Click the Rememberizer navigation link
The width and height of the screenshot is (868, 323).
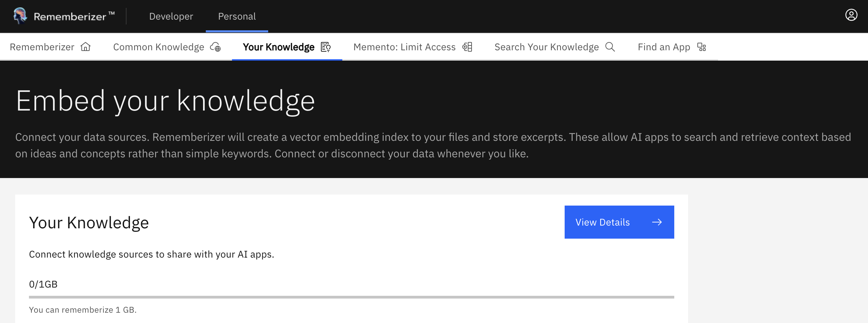(x=42, y=46)
